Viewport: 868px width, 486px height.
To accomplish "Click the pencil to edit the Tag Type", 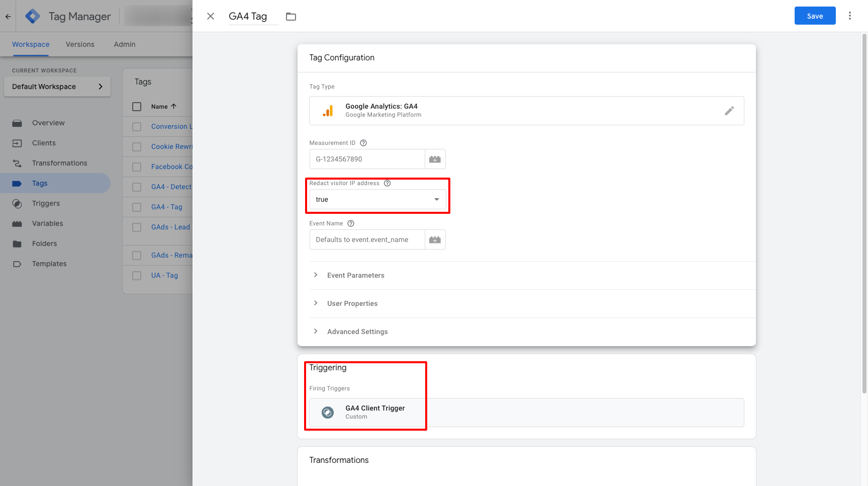I will coord(730,110).
